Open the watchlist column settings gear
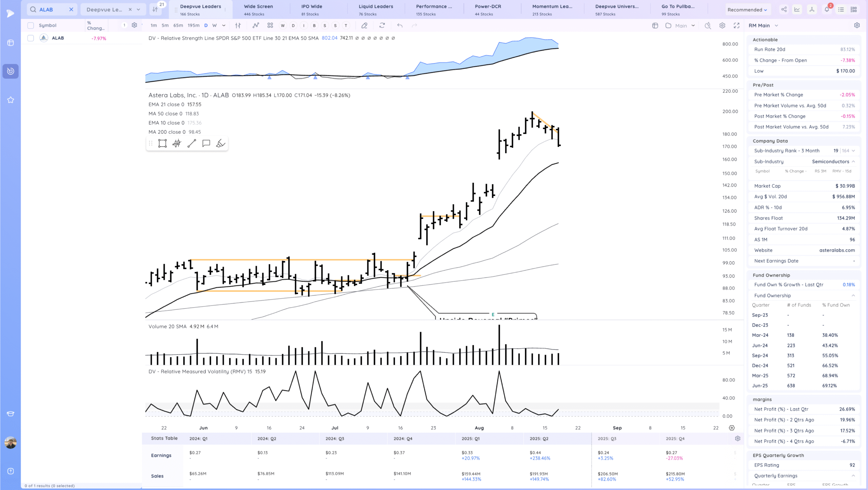Image resolution: width=868 pixels, height=490 pixels. (x=134, y=25)
